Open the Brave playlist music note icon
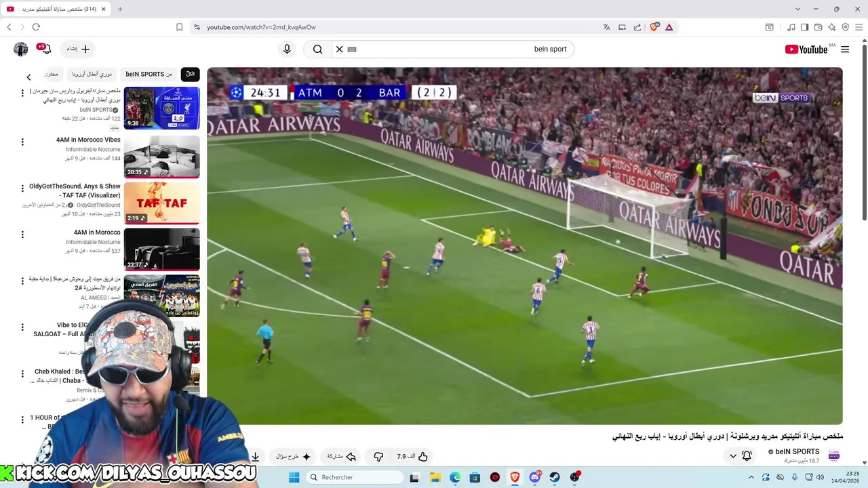The image size is (868, 488). click(x=791, y=27)
